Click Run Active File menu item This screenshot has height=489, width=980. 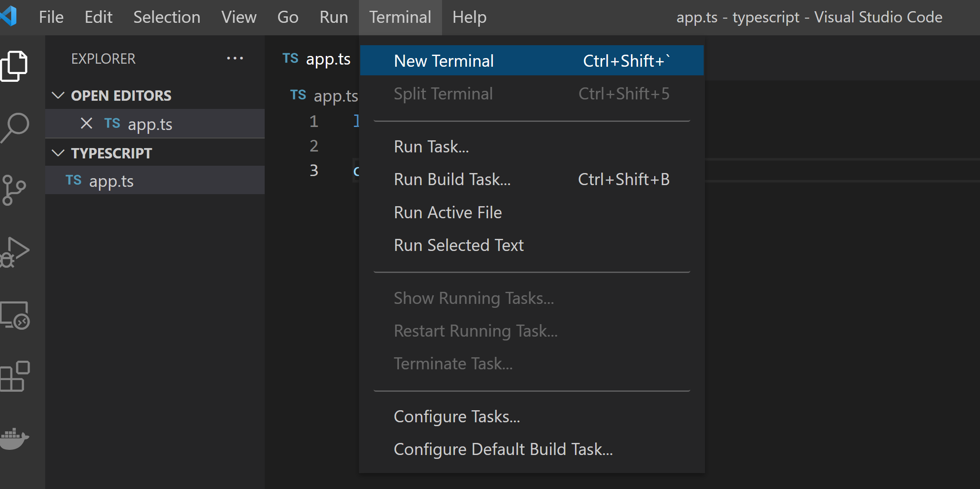pos(448,213)
